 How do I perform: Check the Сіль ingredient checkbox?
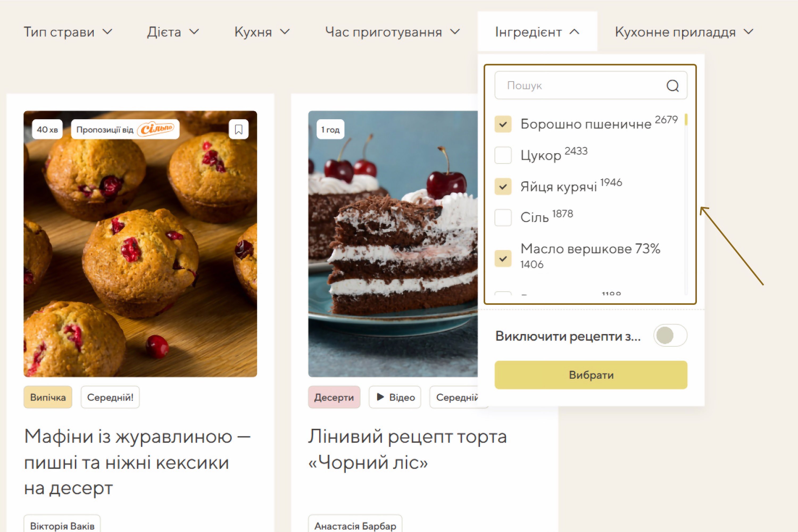click(503, 218)
